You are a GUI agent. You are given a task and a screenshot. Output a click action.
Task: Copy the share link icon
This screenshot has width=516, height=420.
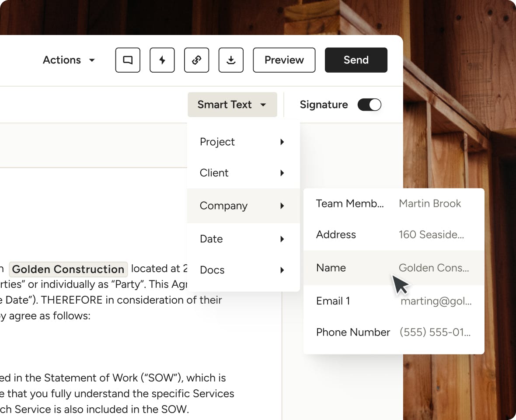197,60
